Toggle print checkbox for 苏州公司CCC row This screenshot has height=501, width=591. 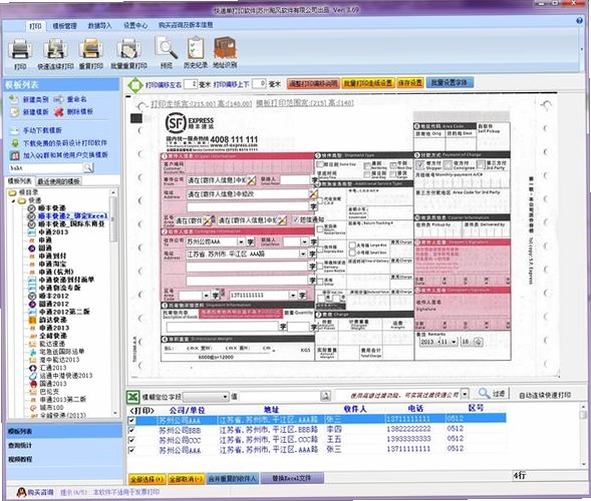point(132,440)
